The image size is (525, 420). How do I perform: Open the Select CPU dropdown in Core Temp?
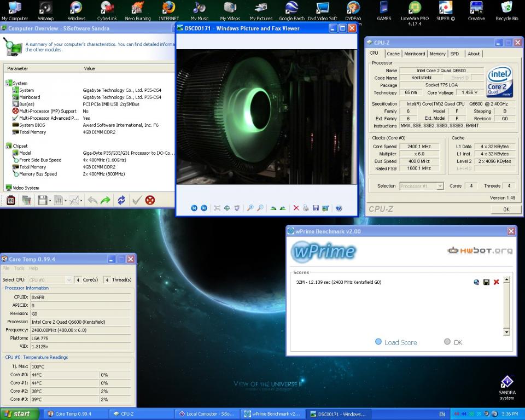coord(69,279)
